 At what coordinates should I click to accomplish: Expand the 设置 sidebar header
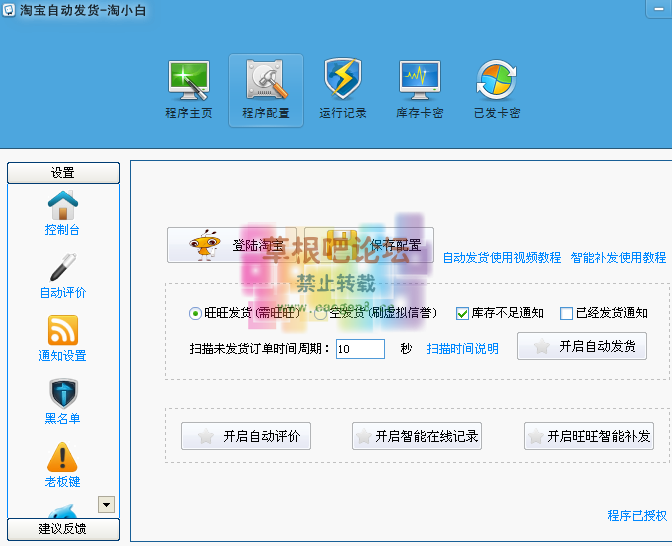tap(63, 173)
